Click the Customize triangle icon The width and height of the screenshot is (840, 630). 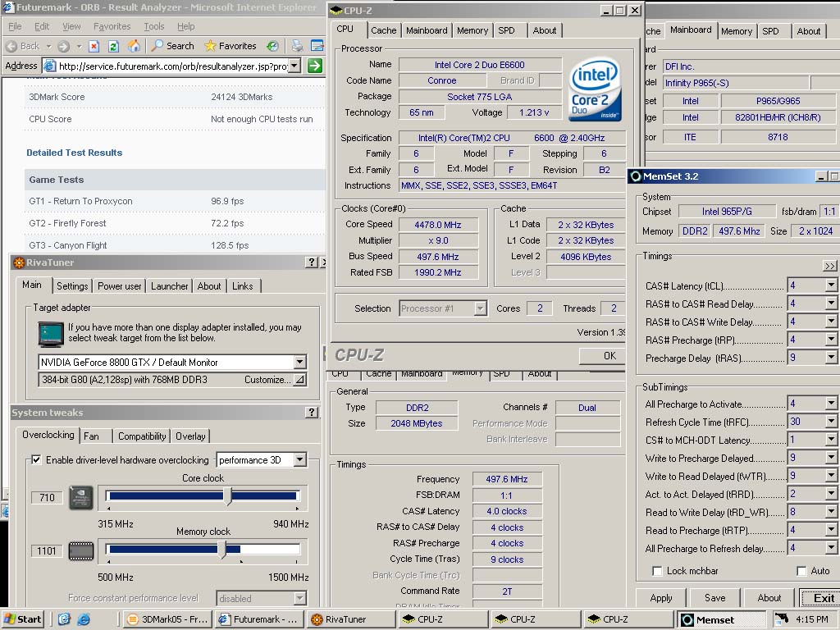pyautogui.click(x=300, y=380)
